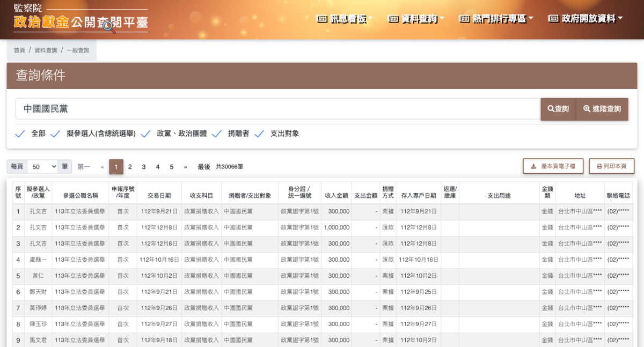Click candidate name 鄭天財 in row 6
This screenshot has height=347, width=644.
click(x=38, y=292)
